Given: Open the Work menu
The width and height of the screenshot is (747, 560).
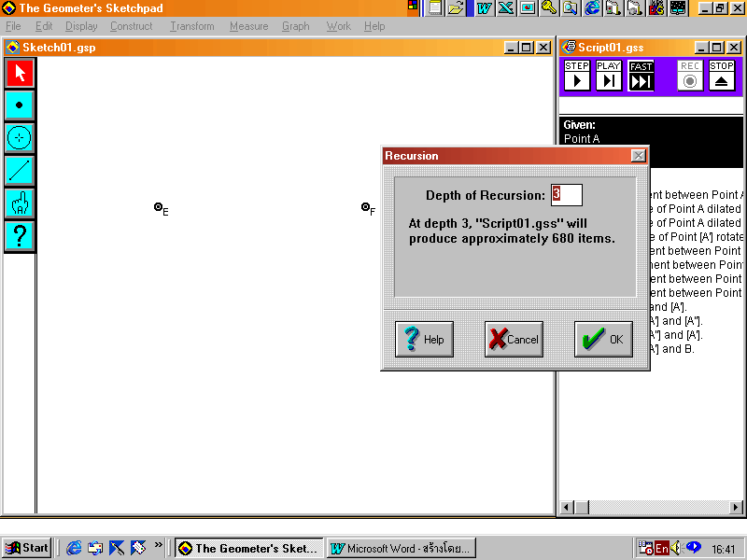Looking at the screenshot, I should pyautogui.click(x=339, y=26).
